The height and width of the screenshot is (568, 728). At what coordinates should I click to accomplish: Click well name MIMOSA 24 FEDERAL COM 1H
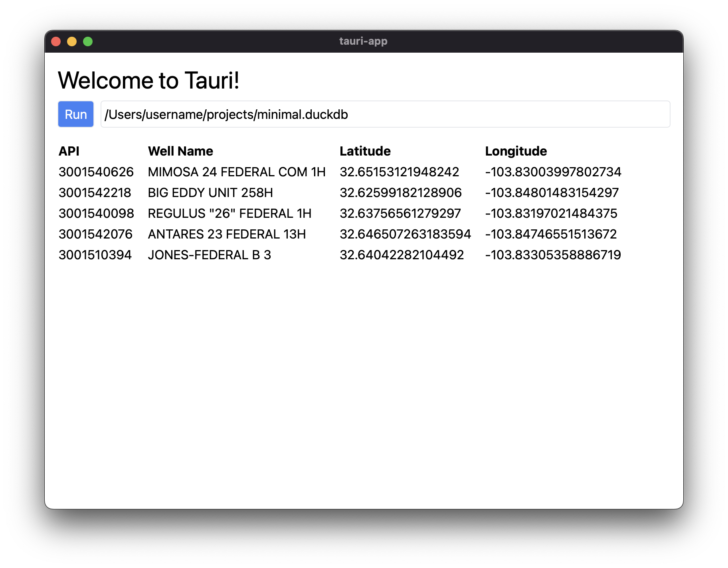click(x=237, y=172)
